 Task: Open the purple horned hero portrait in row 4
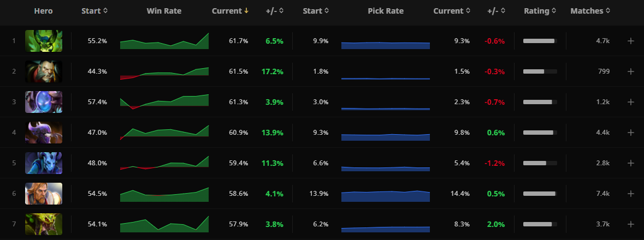pyautogui.click(x=44, y=133)
